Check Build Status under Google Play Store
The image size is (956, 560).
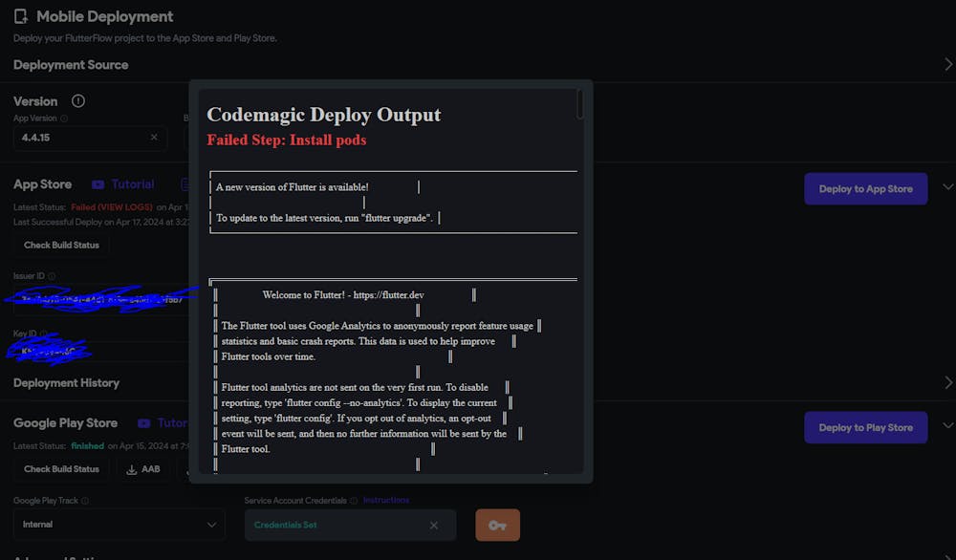tap(61, 469)
